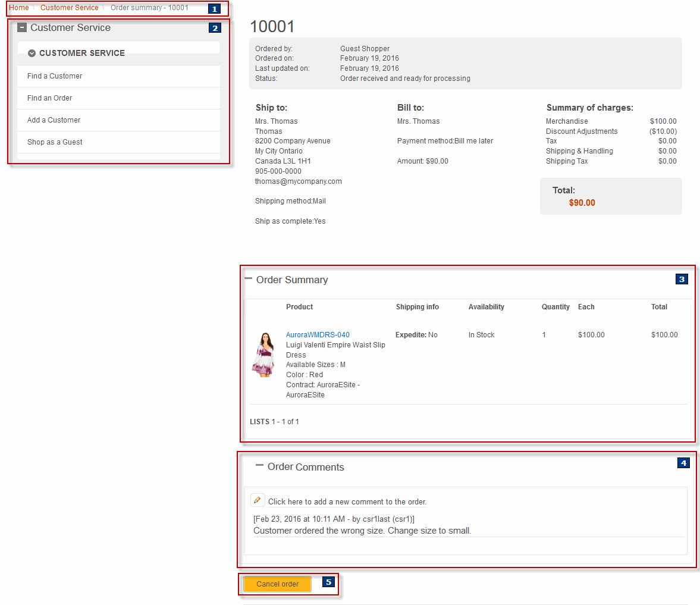Click the pencil icon to add comment
Viewport: 700px width, 605px height.
point(258,500)
